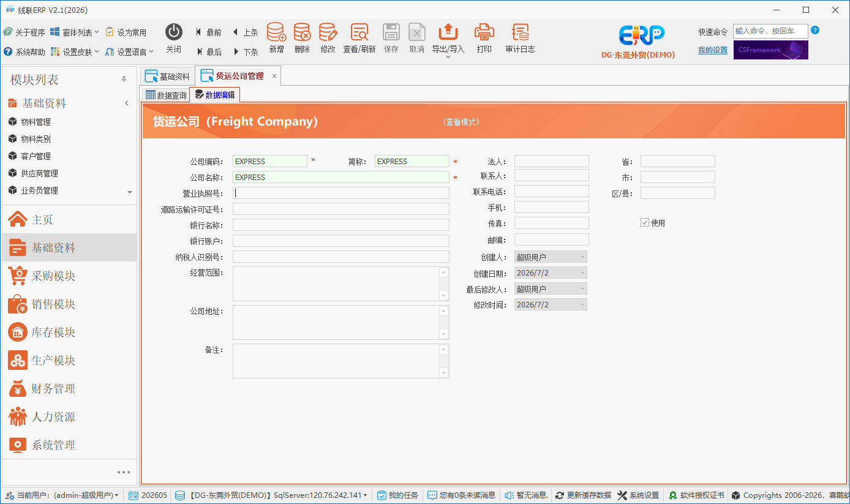Collapse the 基础资料 group chevron
This screenshot has width=850, height=504.
point(127,103)
